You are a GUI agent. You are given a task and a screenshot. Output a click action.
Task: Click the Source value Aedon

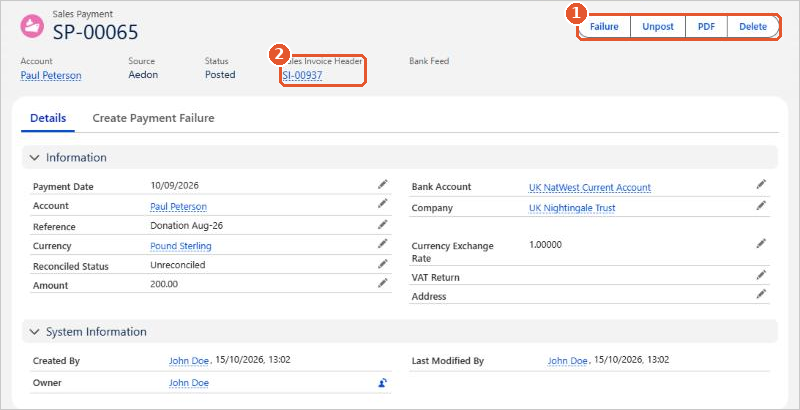[x=143, y=74]
